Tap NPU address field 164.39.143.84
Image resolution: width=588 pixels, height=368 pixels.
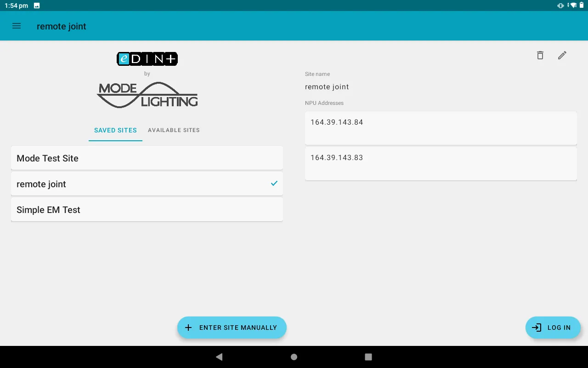pos(441,128)
